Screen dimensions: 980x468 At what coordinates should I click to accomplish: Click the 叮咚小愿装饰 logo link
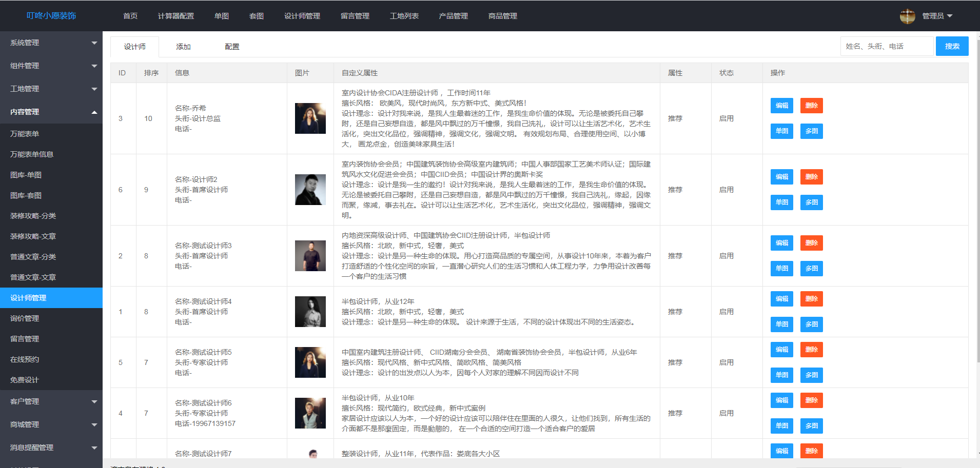point(51,16)
